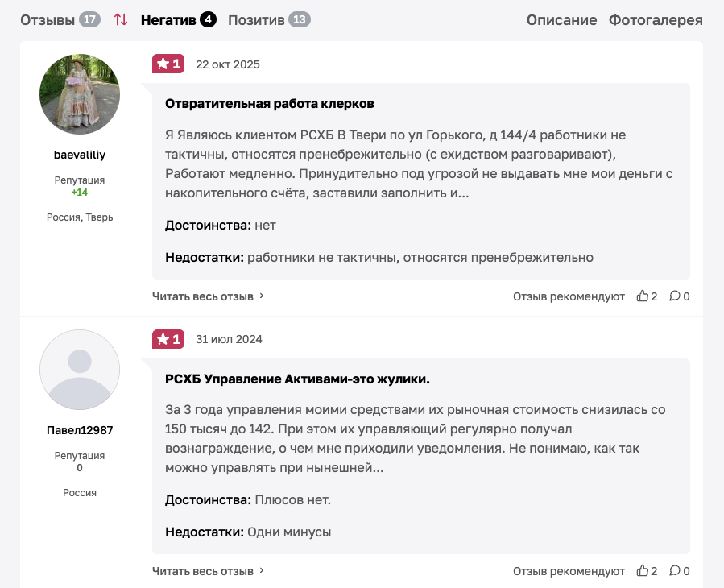724x588 pixels.
Task: Click the red sort arrows icon
Action: (121, 19)
